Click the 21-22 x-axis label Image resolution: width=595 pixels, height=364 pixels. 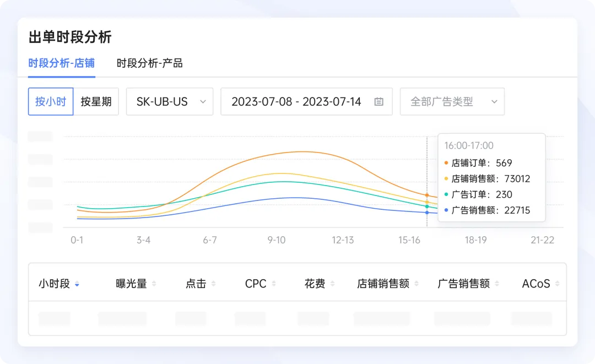[542, 240]
